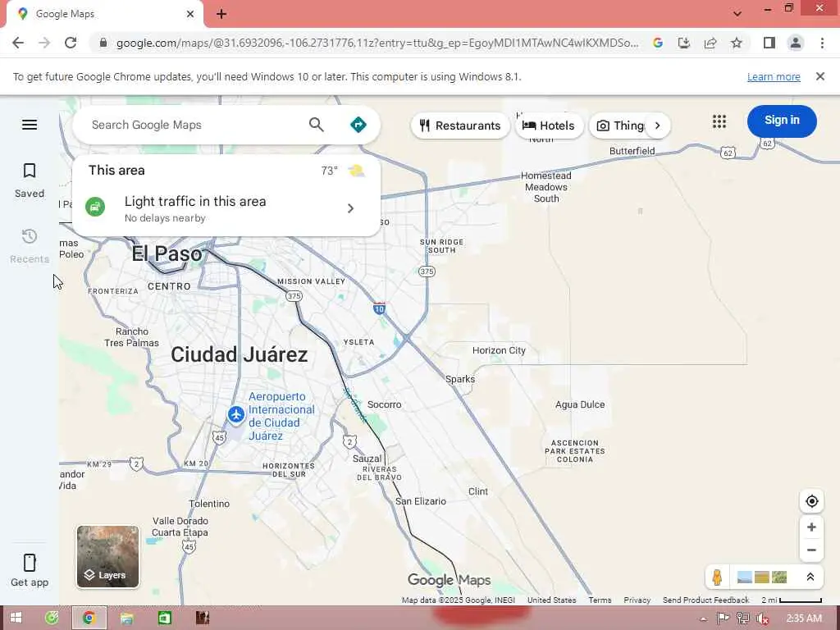Select the Things to do chip
The height and width of the screenshot is (630, 840).
[620, 126]
